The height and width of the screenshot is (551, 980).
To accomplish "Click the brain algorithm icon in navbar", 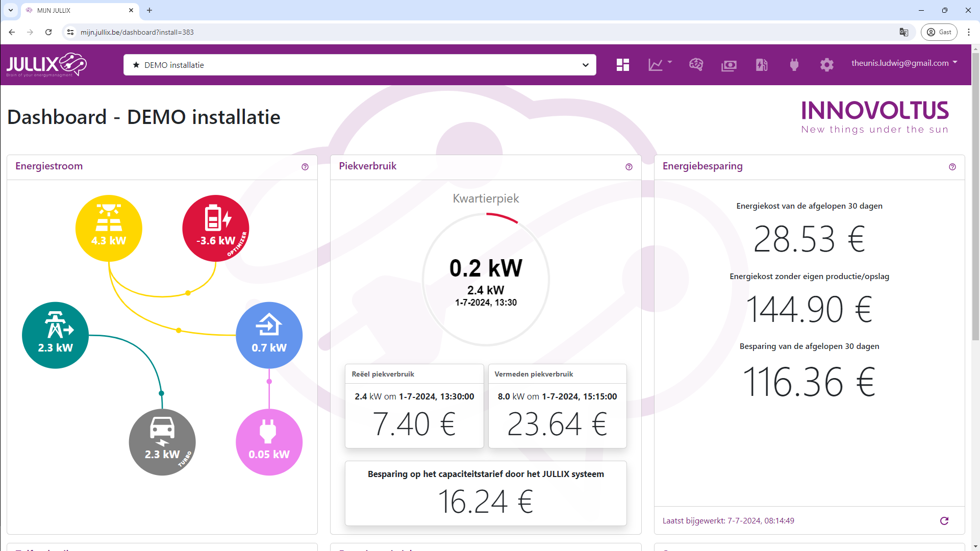I will (x=696, y=65).
